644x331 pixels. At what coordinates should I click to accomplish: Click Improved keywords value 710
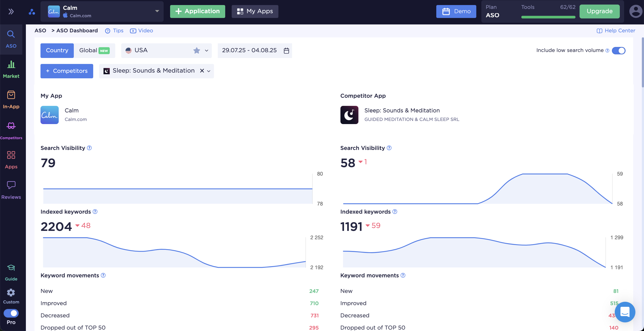[x=314, y=303]
